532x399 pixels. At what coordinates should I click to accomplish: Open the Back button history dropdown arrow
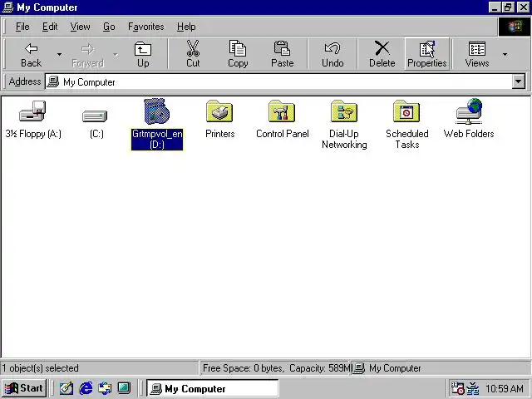coord(59,54)
